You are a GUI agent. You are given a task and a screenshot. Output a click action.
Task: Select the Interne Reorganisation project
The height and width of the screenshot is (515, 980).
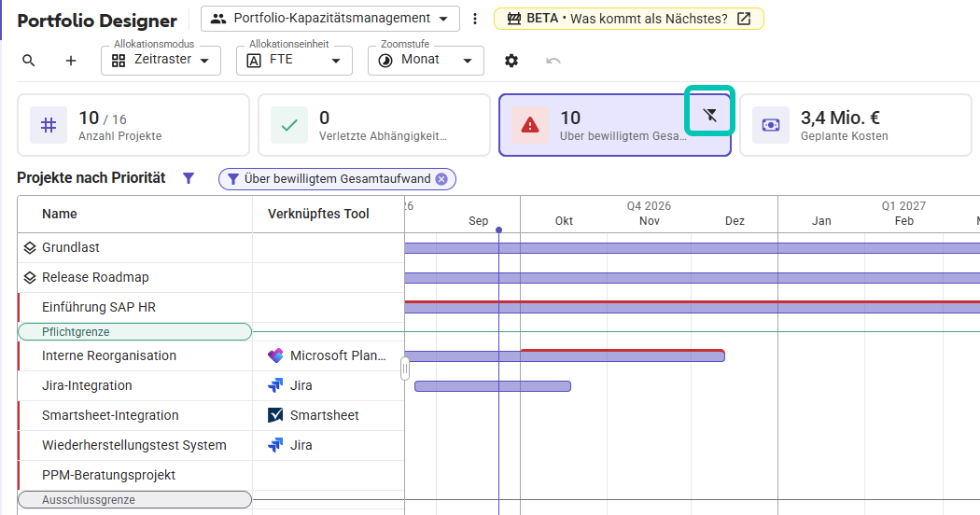[x=109, y=355]
